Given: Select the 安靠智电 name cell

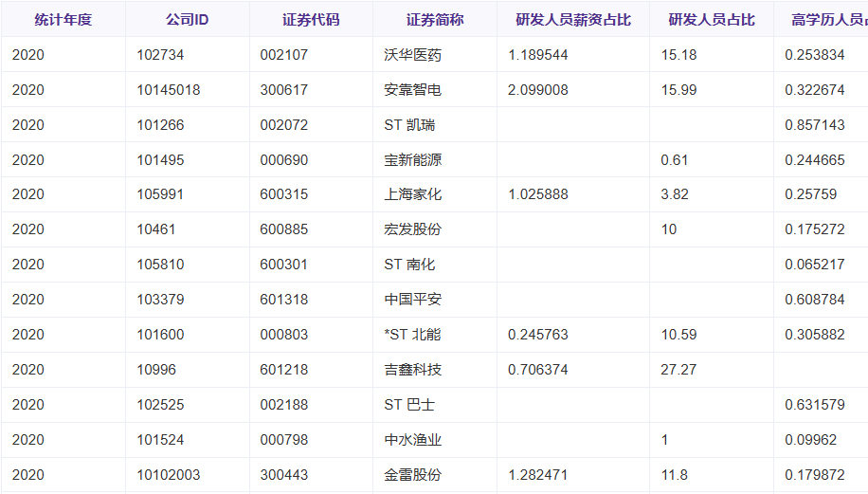Looking at the screenshot, I should (x=435, y=90).
